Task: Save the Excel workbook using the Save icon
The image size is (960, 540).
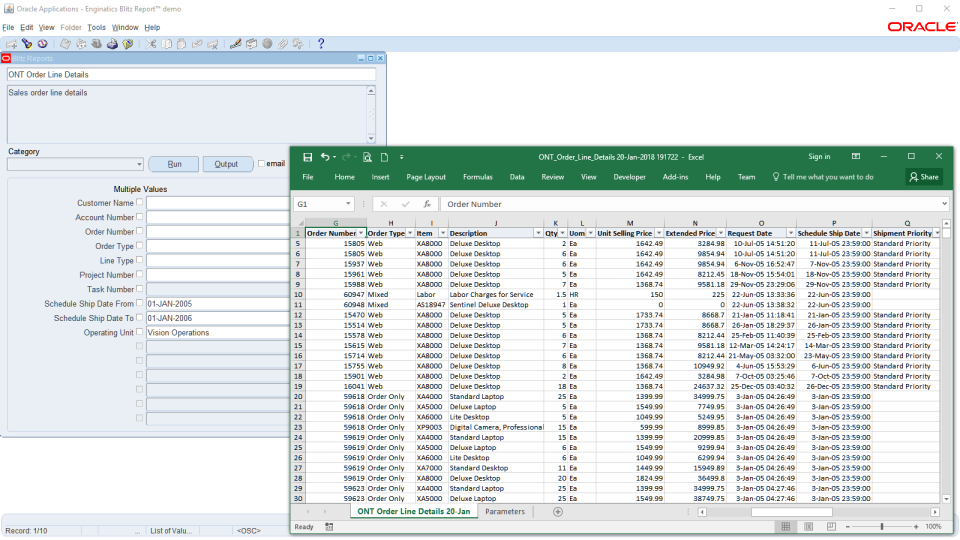Action: point(308,157)
